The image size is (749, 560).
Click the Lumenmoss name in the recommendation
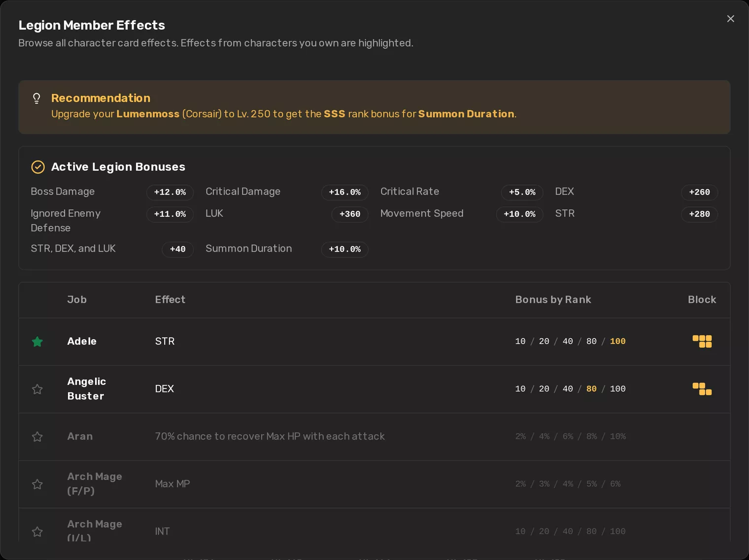[148, 114]
